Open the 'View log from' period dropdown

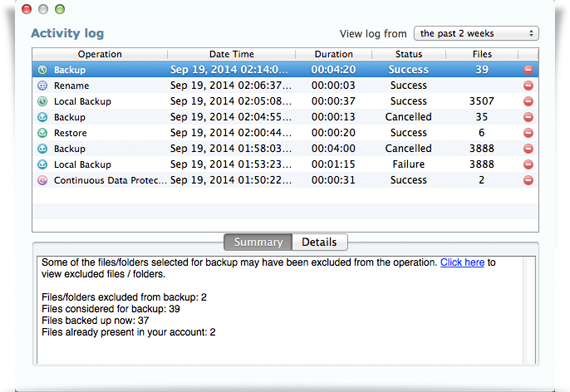476,33
